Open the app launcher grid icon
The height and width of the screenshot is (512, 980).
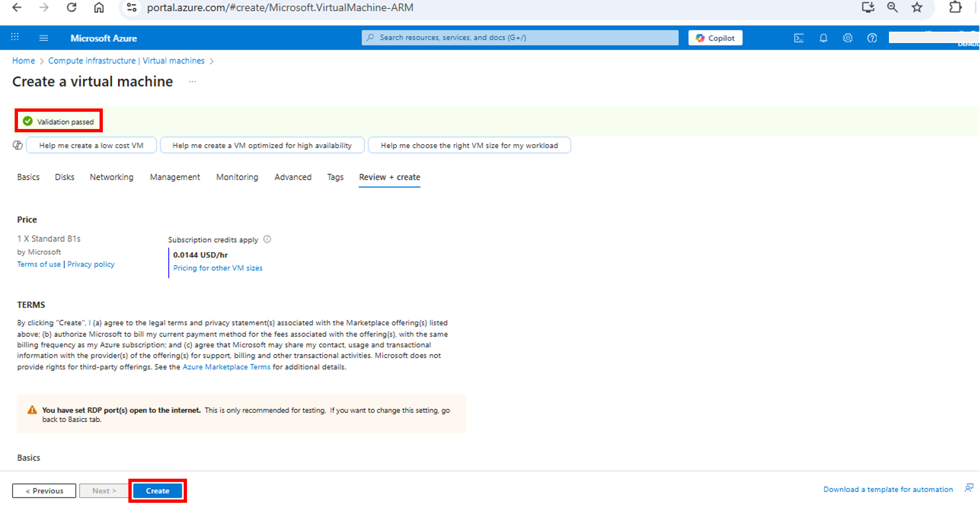click(15, 37)
